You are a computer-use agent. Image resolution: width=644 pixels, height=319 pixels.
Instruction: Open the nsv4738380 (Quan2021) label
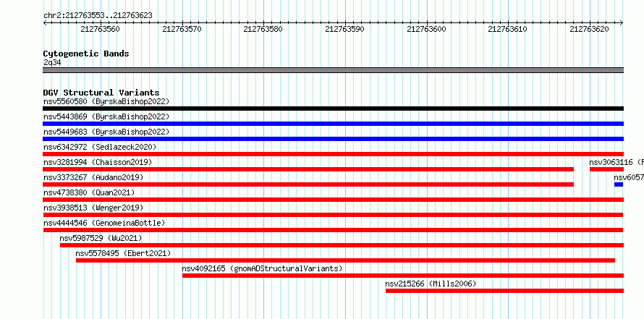point(89,192)
